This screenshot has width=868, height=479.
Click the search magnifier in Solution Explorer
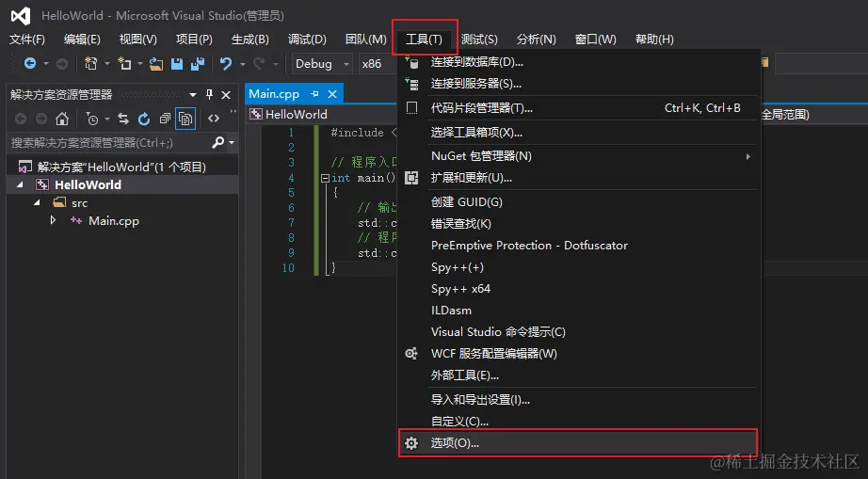pyautogui.click(x=218, y=143)
